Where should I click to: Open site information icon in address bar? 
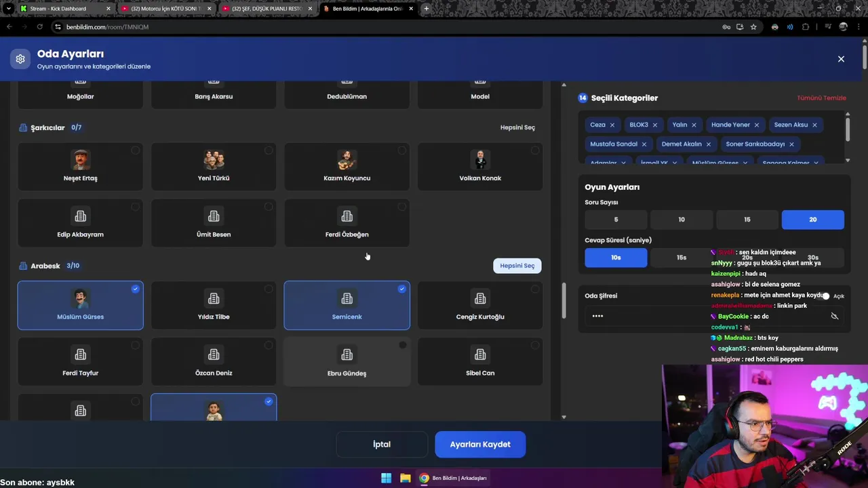58,26
